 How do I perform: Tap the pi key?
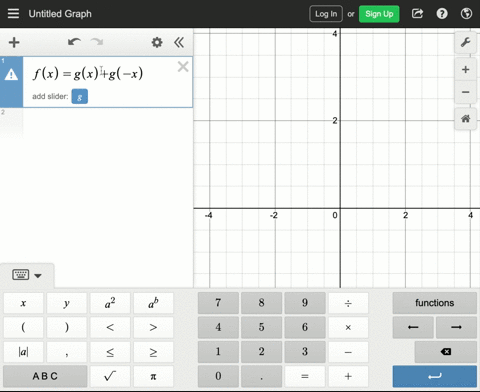coord(153,376)
